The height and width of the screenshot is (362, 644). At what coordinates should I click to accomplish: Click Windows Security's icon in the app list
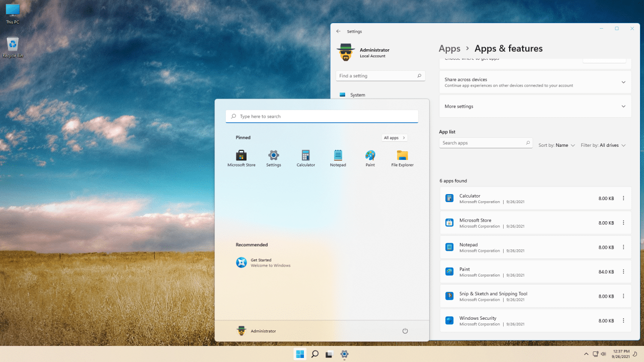[449, 320]
